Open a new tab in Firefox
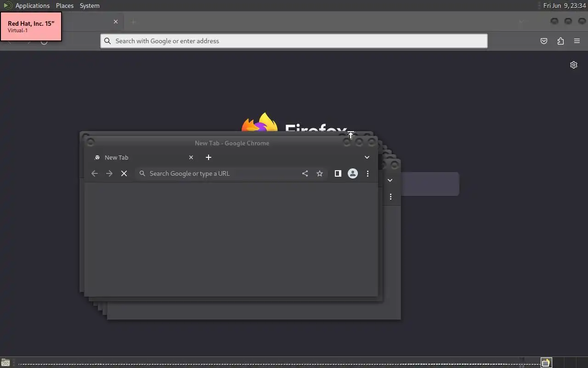 point(133,22)
